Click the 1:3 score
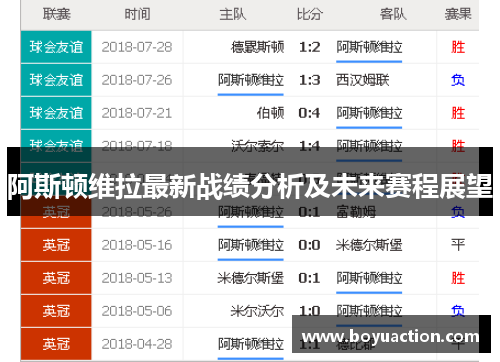This screenshot has height=362, width=500. point(310,80)
